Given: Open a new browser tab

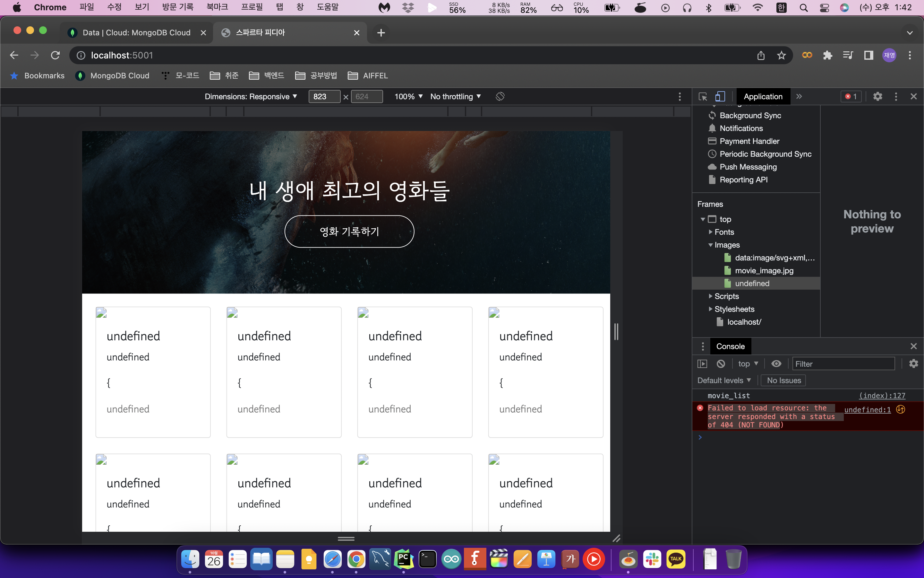Looking at the screenshot, I should pyautogui.click(x=381, y=33).
